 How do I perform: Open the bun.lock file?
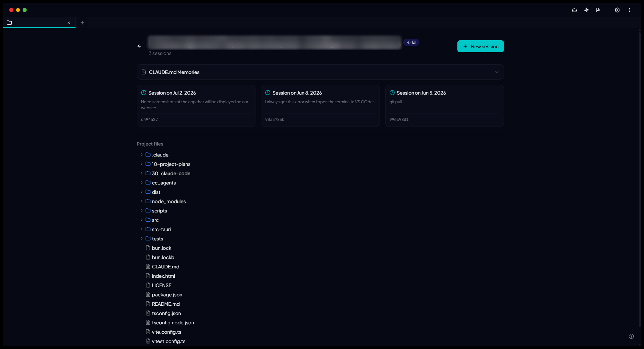pos(161,248)
